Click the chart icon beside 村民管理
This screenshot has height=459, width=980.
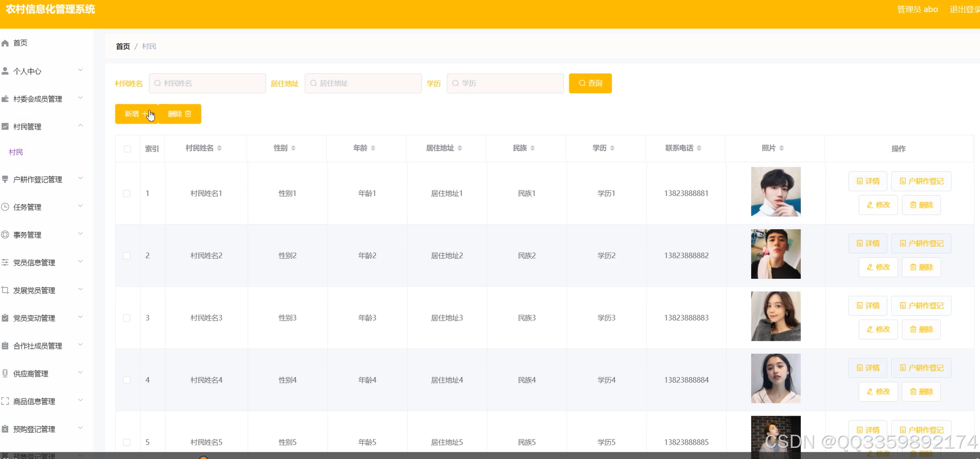pos(5,126)
